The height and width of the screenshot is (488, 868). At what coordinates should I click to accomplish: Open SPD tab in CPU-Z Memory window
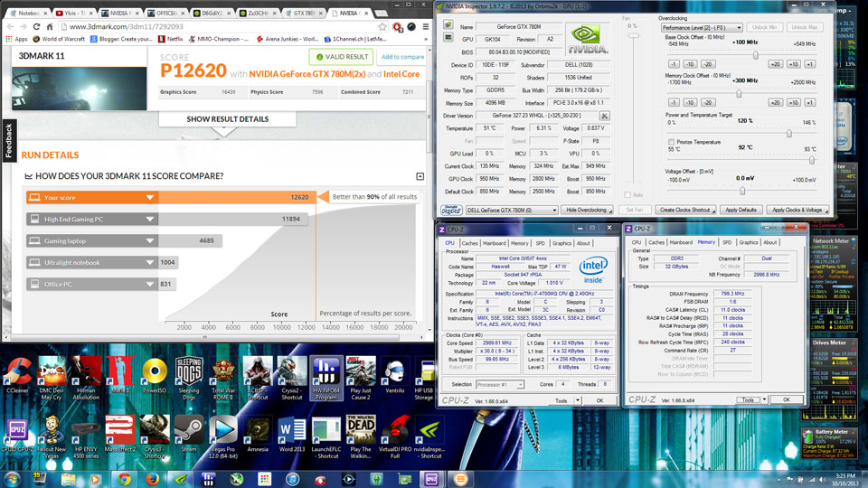(727, 242)
